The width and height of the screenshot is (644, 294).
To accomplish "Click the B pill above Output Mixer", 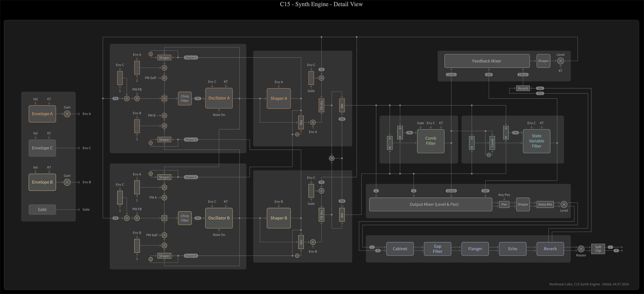I will (x=414, y=191).
